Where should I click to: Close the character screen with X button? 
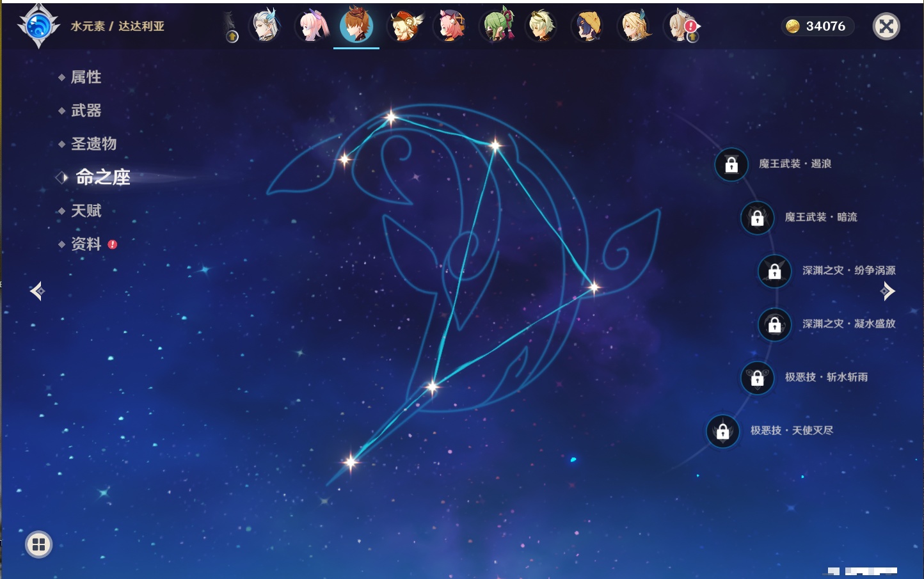click(x=886, y=26)
